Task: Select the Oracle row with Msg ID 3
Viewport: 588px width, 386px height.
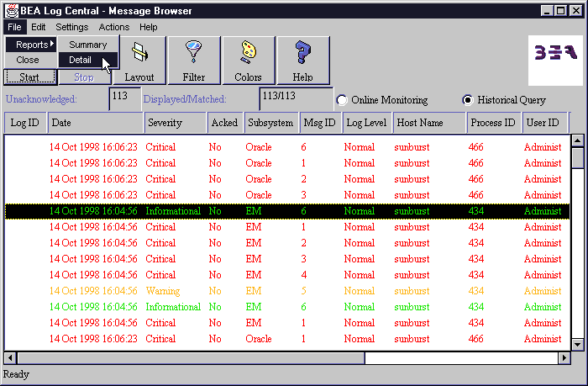Action: click(x=287, y=195)
